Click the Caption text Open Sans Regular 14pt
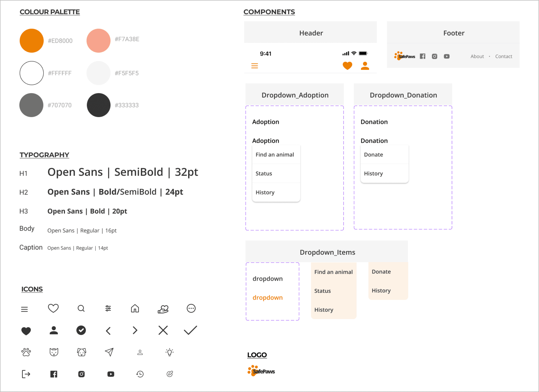 pyautogui.click(x=77, y=248)
